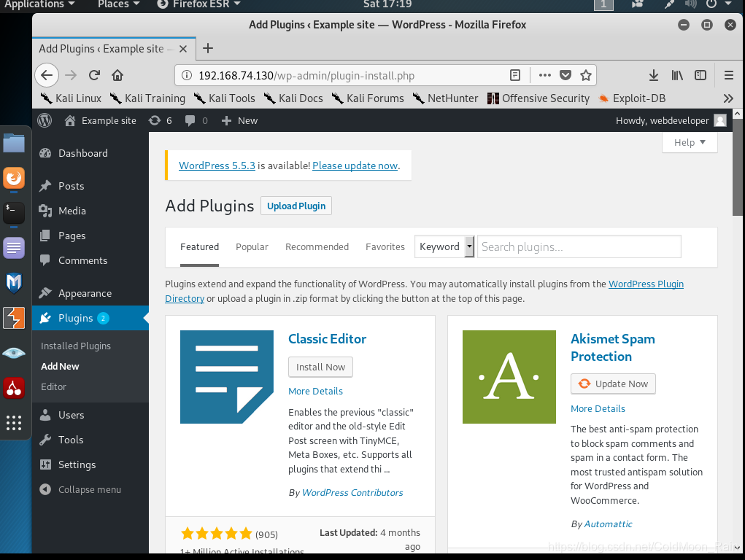Expand the Help panel
This screenshot has height=560, width=745.
pos(690,142)
